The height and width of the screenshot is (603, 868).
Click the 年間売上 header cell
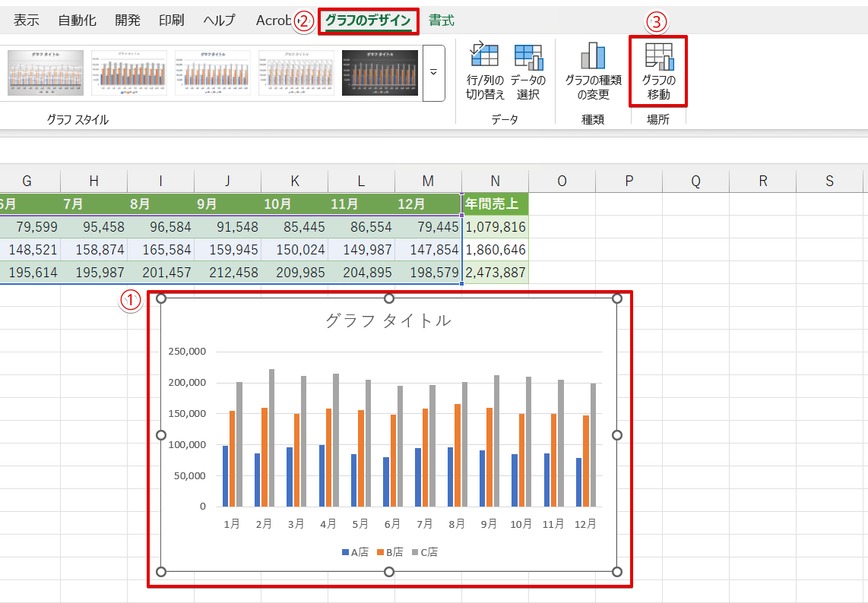coord(495,204)
